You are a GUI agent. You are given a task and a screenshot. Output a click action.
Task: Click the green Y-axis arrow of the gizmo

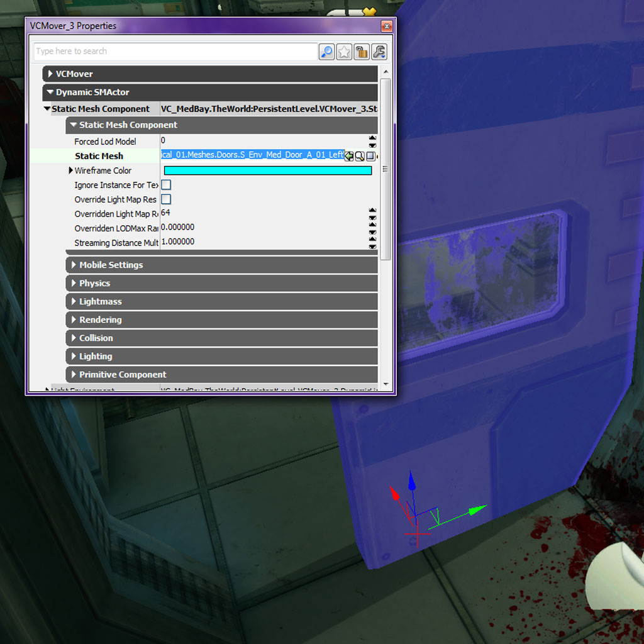tap(477, 511)
